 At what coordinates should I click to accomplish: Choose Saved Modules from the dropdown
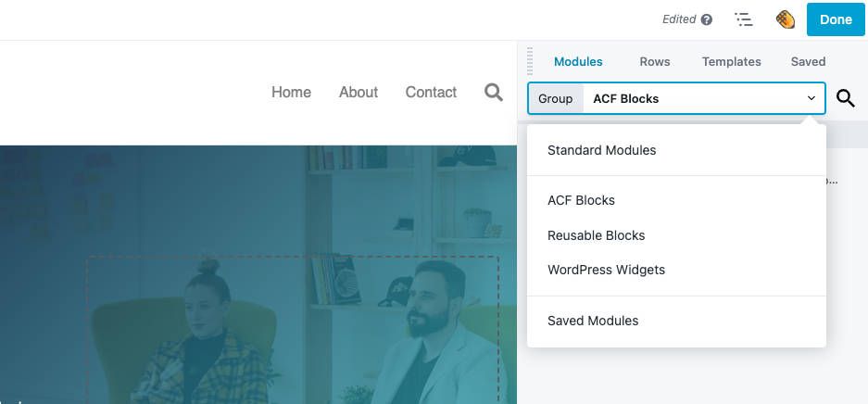593,321
